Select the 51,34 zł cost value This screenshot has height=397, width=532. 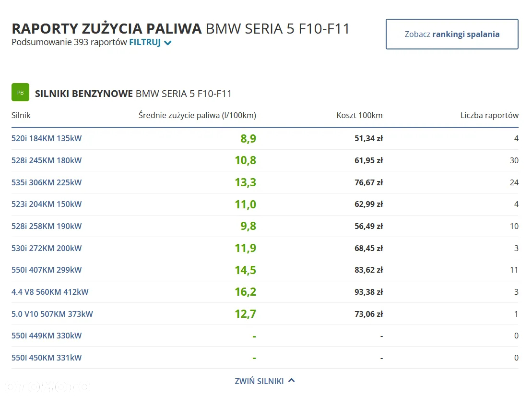(368, 139)
